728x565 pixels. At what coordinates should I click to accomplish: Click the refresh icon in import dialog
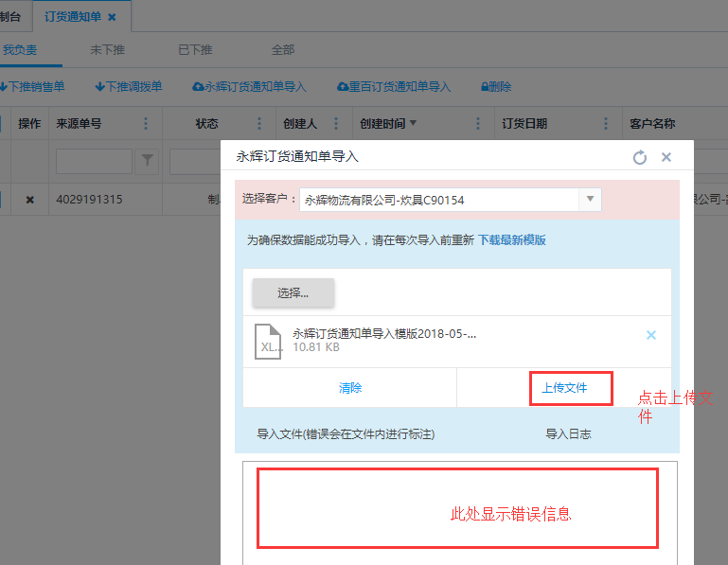[640, 157]
